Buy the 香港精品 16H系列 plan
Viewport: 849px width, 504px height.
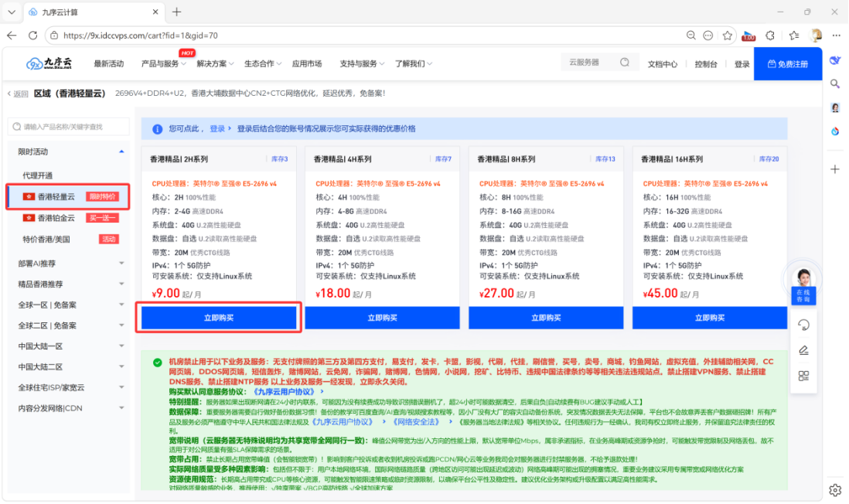709,318
